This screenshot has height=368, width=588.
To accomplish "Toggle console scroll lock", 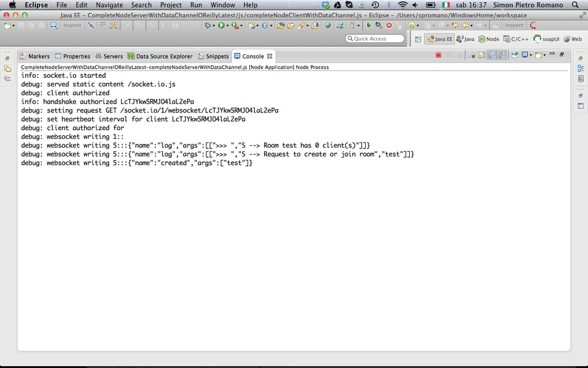I will 481,55.
